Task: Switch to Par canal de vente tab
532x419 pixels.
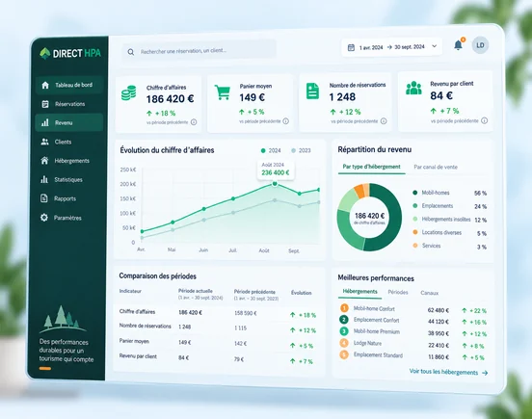Action: click(436, 168)
